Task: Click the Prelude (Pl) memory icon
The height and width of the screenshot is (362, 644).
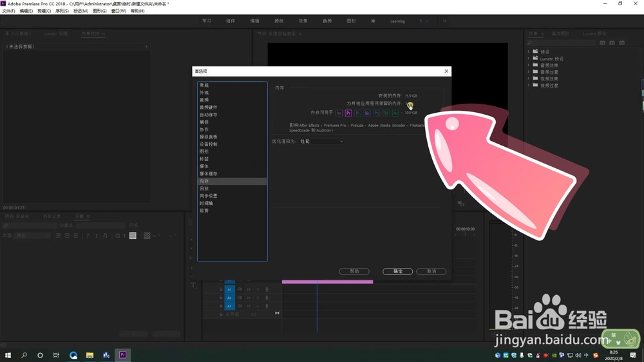Action: [x=357, y=113]
